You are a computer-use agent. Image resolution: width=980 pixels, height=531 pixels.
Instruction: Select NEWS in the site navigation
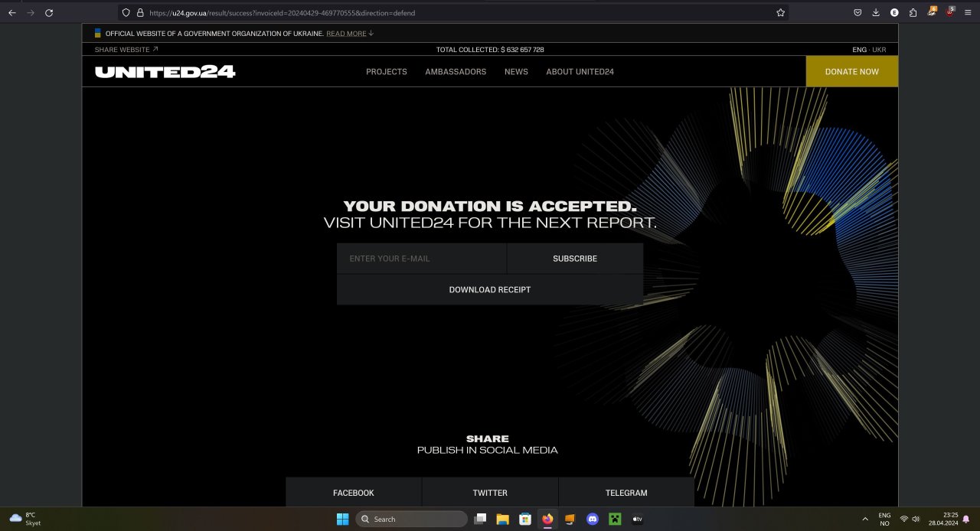pos(516,71)
